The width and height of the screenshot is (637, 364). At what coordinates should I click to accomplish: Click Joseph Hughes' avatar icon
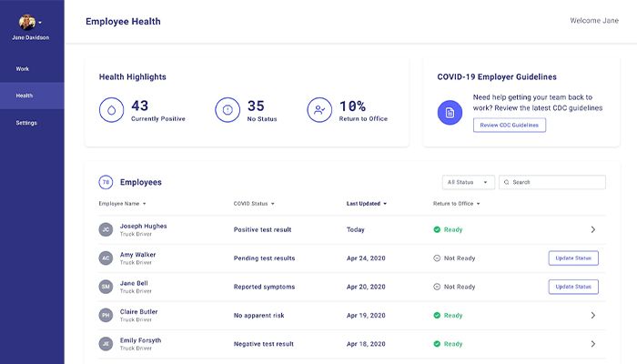point(106,229)
